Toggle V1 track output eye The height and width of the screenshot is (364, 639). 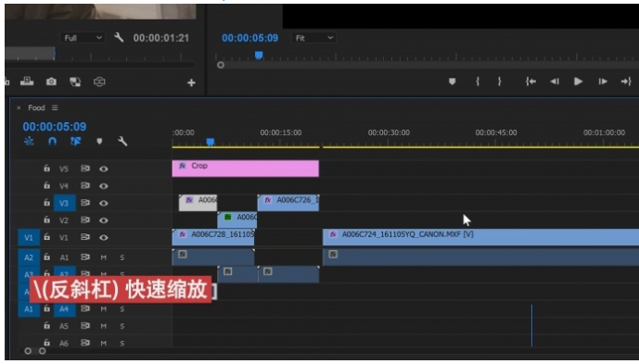[104, 237]
